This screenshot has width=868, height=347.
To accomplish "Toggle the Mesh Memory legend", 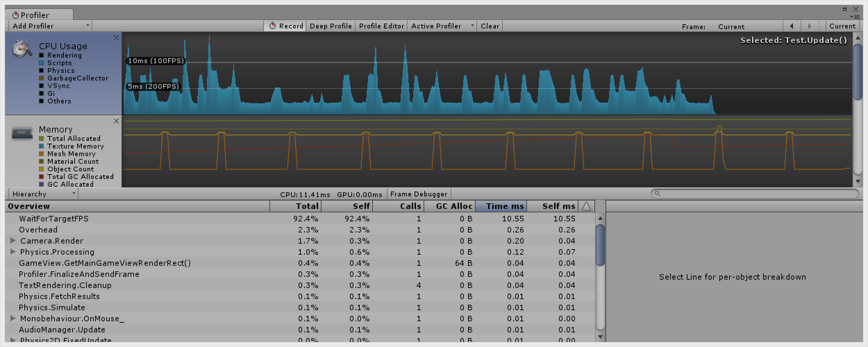I will coord(41,154).
